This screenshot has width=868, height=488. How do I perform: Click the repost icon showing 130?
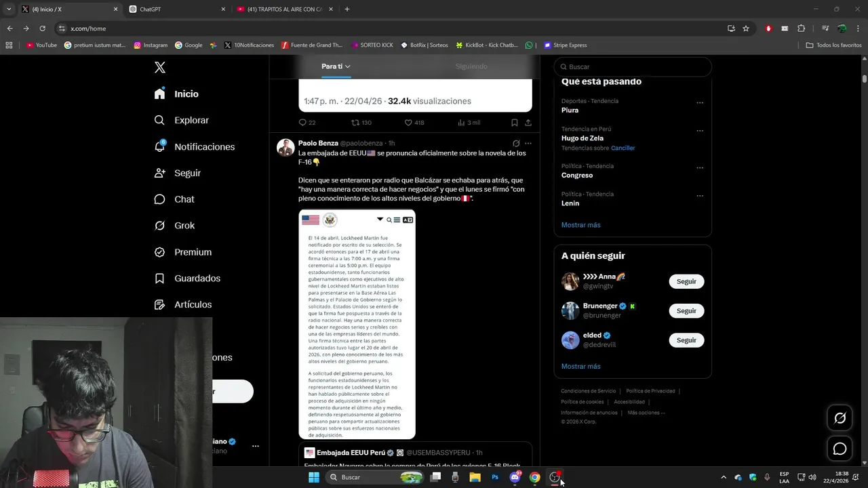pyautogui.click(x=355, y=123)
